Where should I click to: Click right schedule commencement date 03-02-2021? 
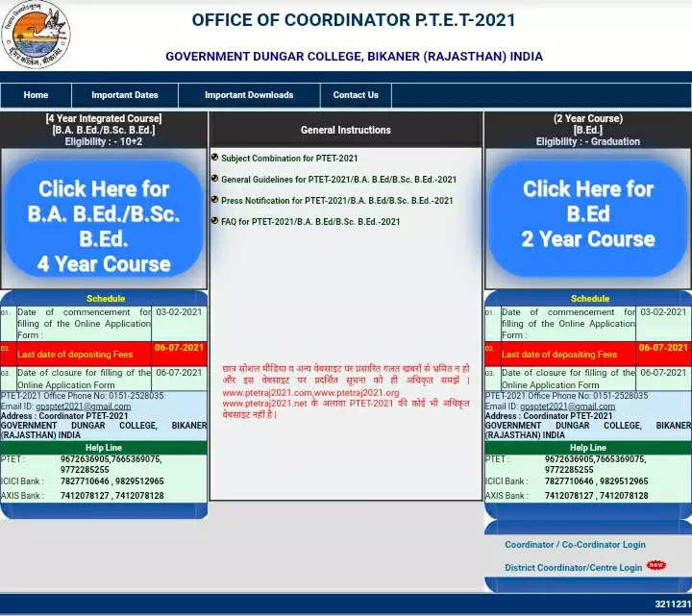[x=663, y=312]
